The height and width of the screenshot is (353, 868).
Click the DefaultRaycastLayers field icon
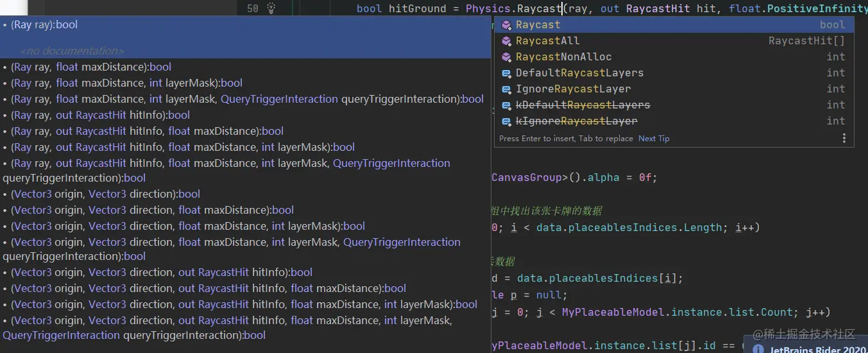click(506, 73)
